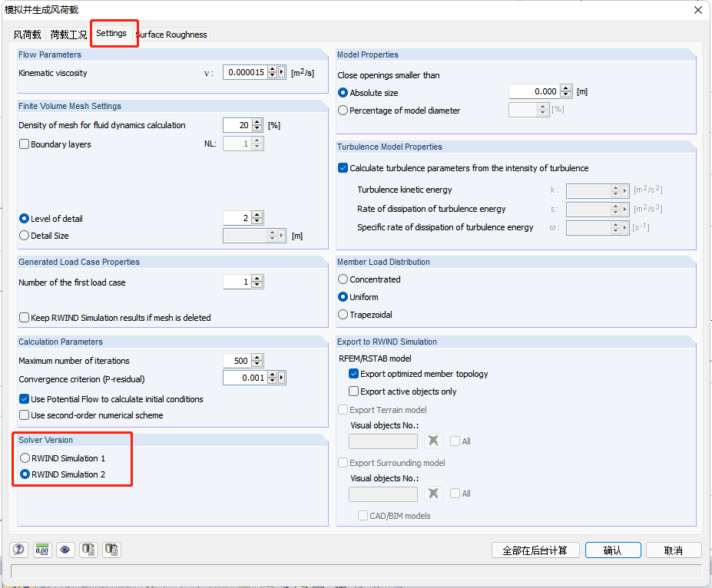The image size is (712, 588).
Task: Click first load case number spinner
Action: tap(257, 282)
